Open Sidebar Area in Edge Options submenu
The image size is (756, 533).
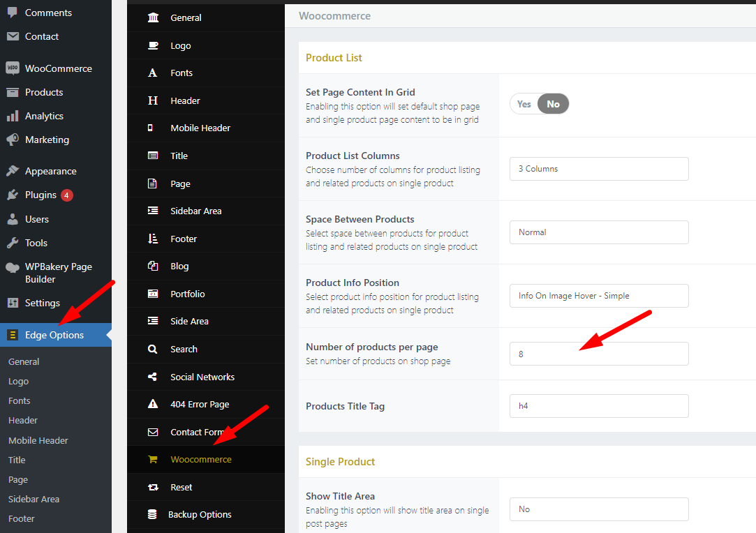pyautogui.click(x=34, y=500)
